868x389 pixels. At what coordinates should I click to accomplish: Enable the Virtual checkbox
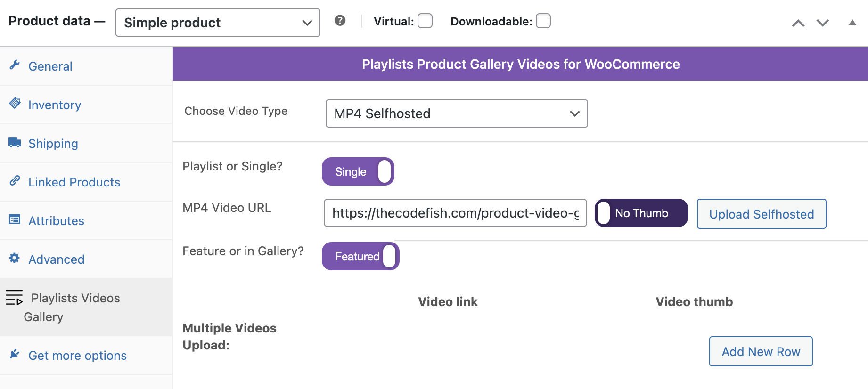(425, 21)
